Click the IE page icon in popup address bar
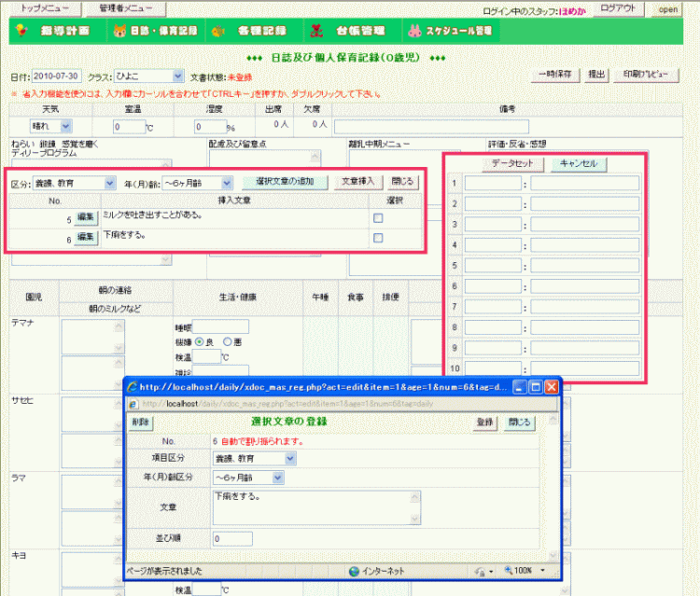Screen dimensions: 700x596 (134, 403)
